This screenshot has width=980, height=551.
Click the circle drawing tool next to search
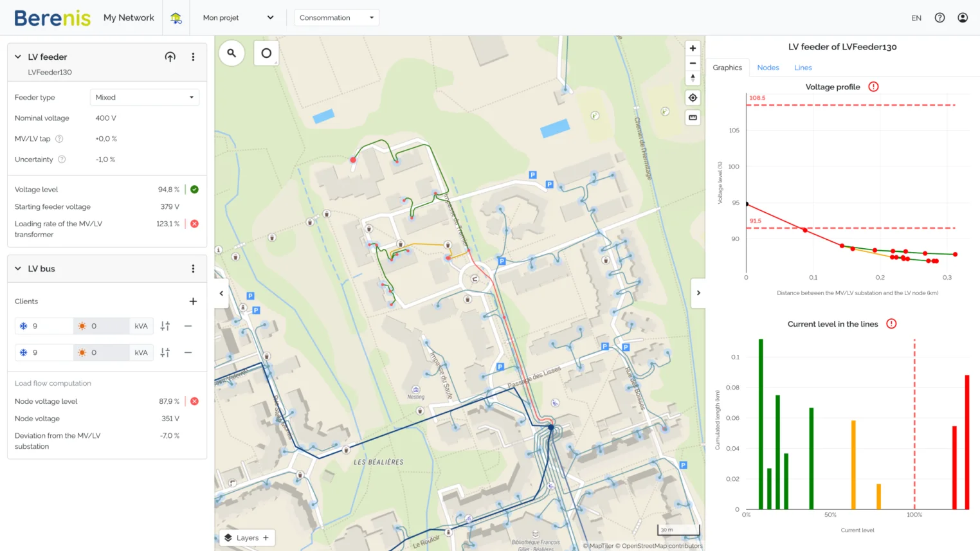266,53
